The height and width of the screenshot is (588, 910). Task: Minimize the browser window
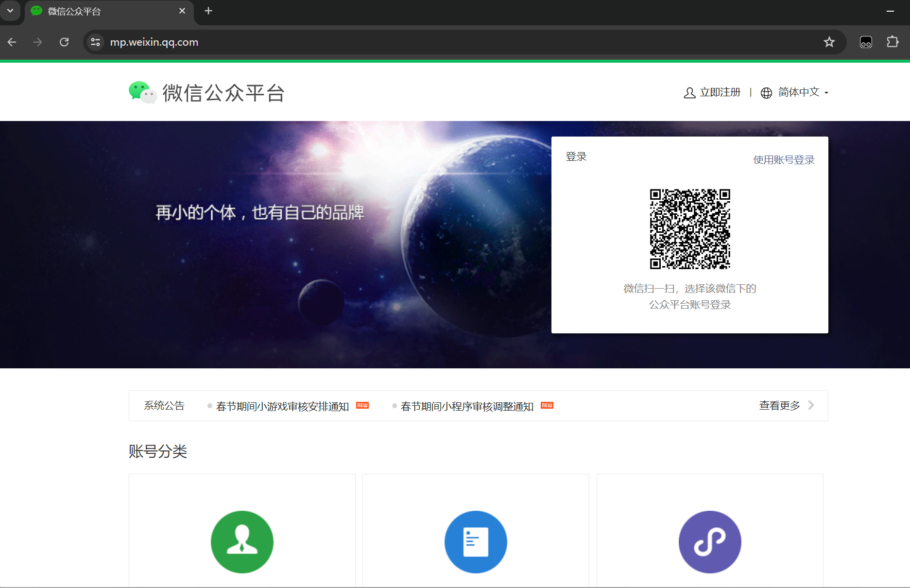click(x=890, y=11)
